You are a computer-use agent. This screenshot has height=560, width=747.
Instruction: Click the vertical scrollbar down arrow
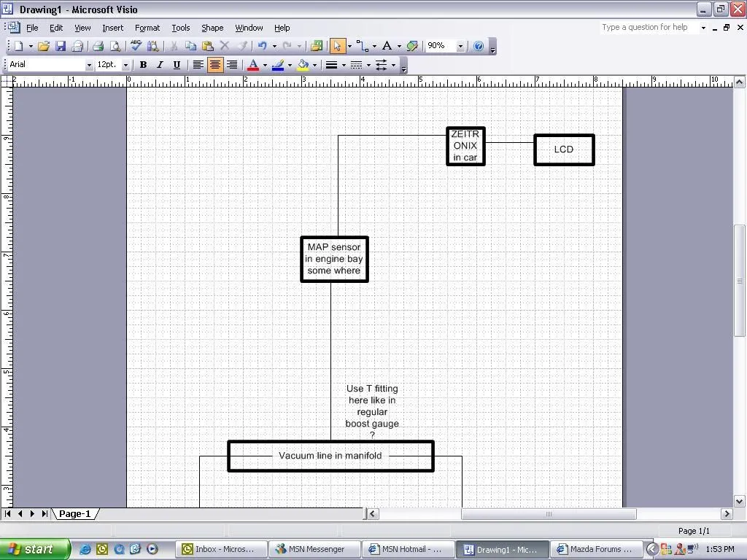coord(740,501)
